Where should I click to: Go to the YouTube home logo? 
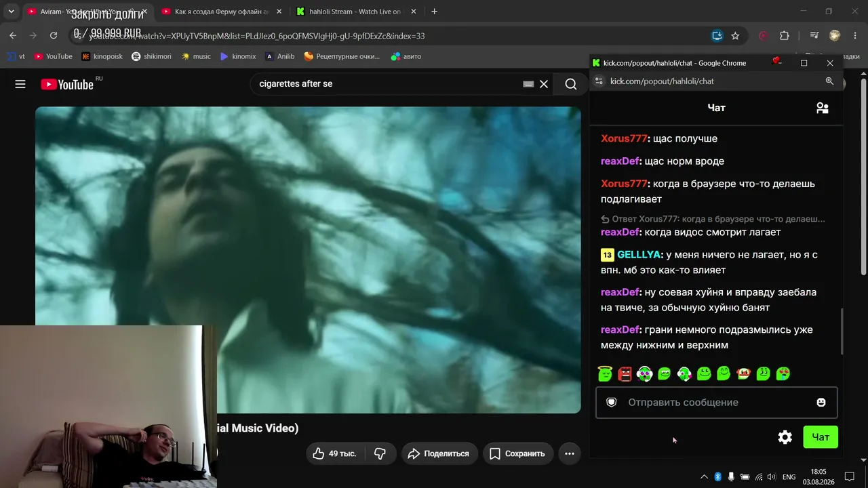click(67, 84)
